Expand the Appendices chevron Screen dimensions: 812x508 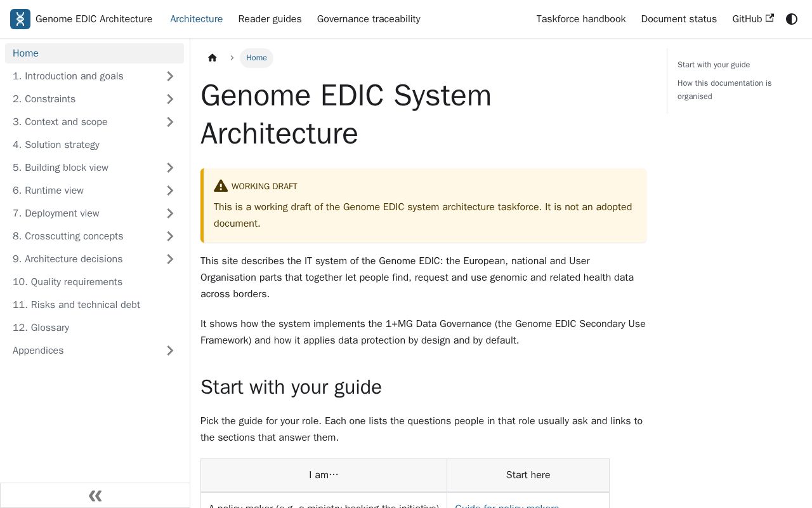pos(170,351)
